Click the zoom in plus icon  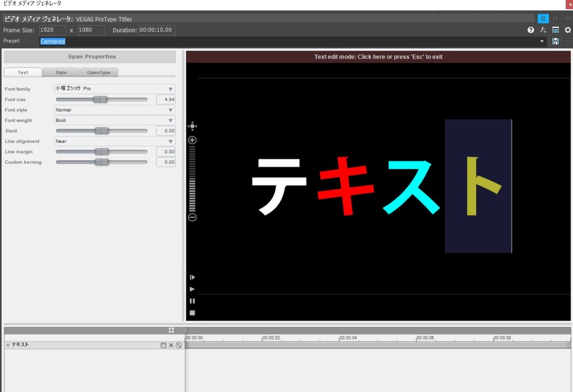(192, 140)
